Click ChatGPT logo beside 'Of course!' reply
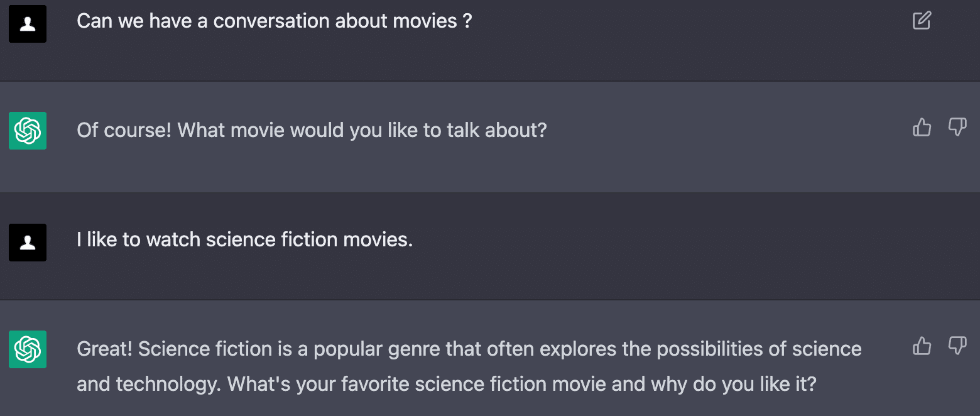This screenshot has height=416, width=980. [x=28, y=131]
